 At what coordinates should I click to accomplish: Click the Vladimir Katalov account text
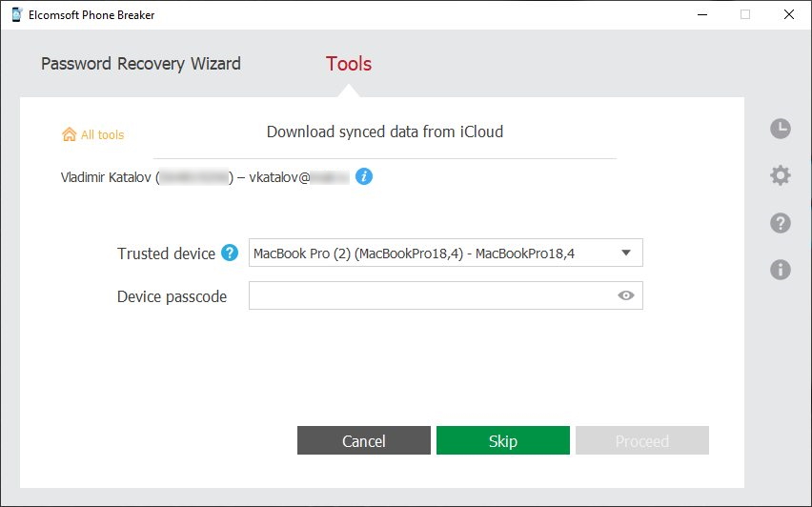coord(205,177)
